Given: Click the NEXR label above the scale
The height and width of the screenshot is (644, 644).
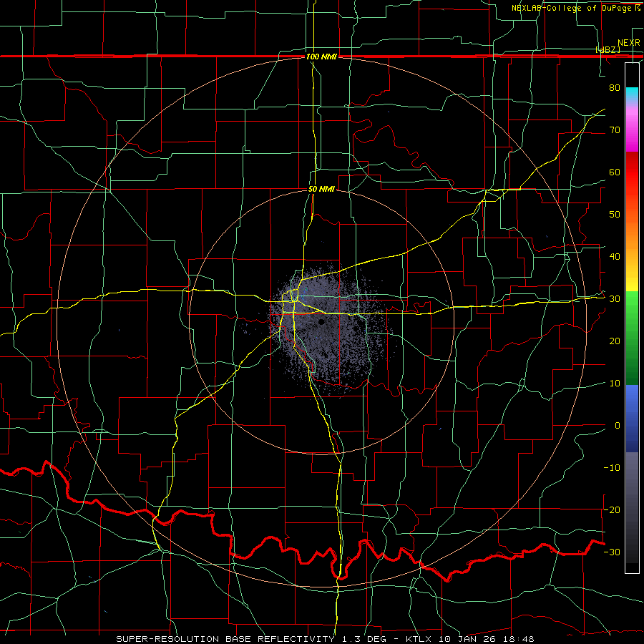Looking at the screenshot, I should [628, 43].
